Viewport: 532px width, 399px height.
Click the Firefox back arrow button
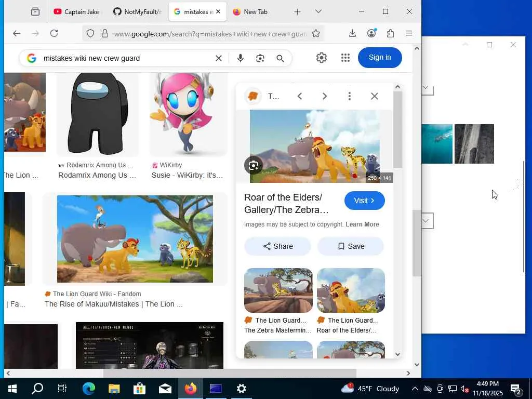click(x=17, y=33)
